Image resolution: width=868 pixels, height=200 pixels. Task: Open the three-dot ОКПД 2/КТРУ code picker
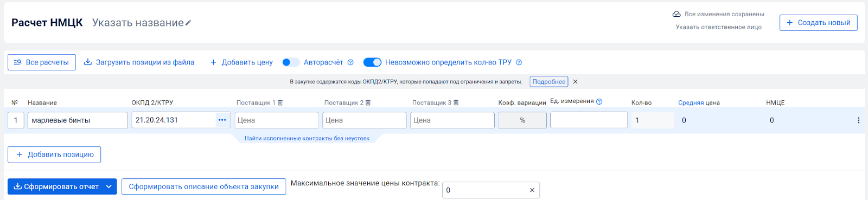[222, 120]
